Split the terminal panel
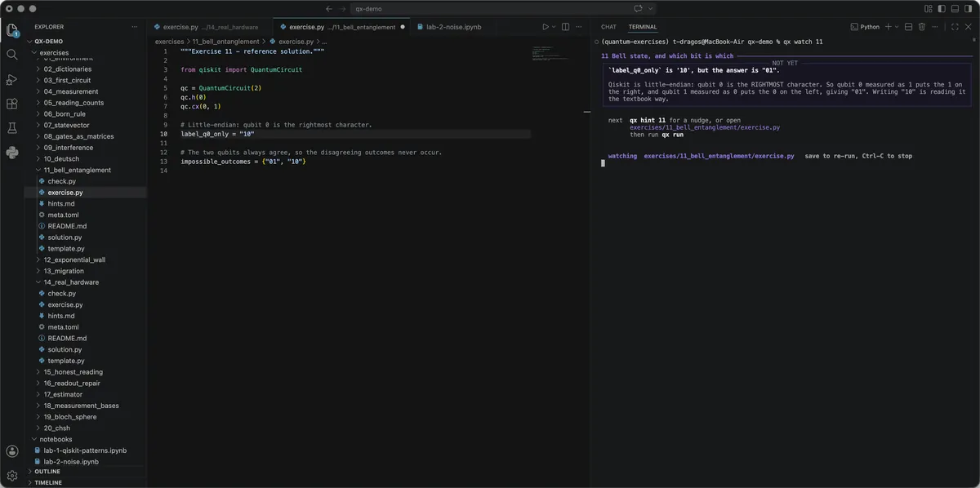 coord(908,27)
